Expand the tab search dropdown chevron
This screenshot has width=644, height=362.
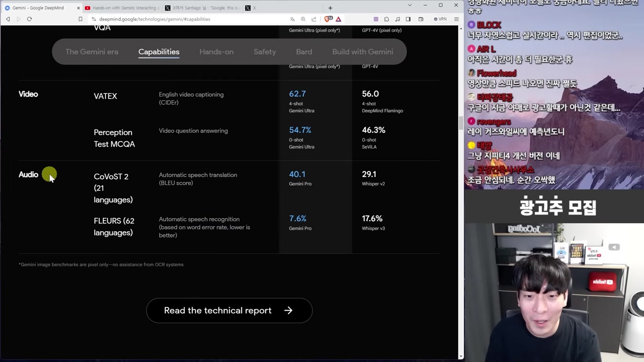pyautogui.click(x=410, y=5)
